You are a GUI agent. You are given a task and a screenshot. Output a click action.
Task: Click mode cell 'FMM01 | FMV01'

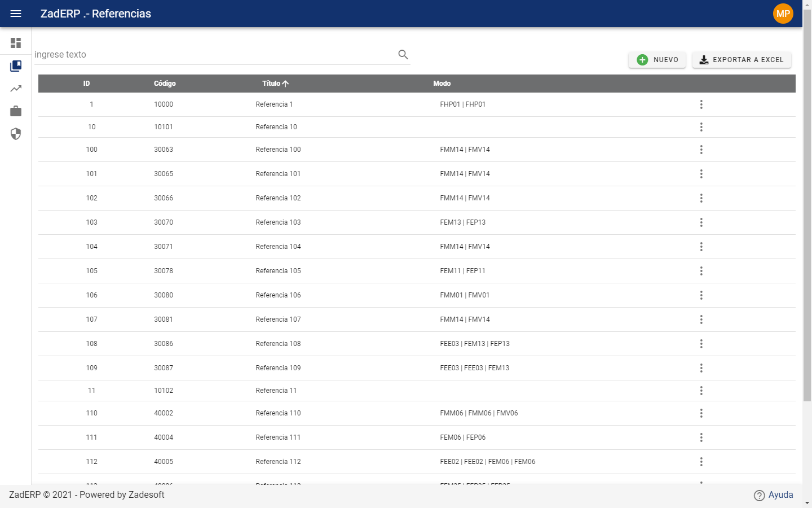[465, 295]
